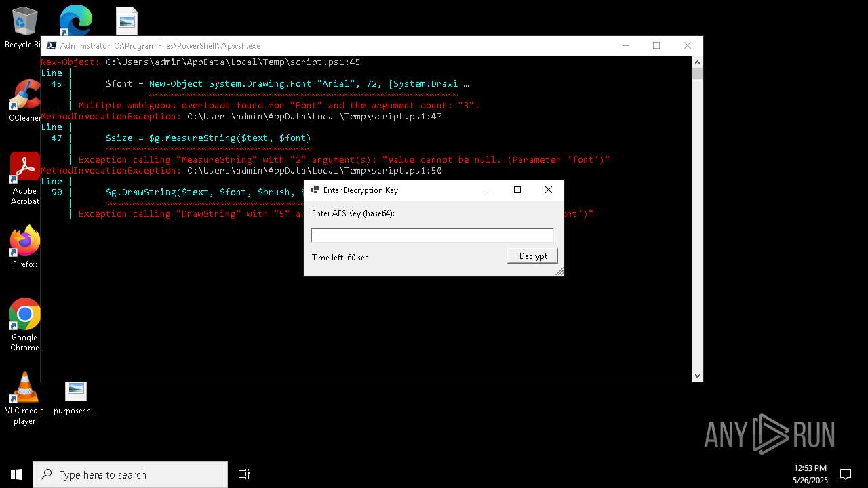
Task: Launch Firefox from desktop shortcut
Action: pyautogui.click(x=24, y=247)
